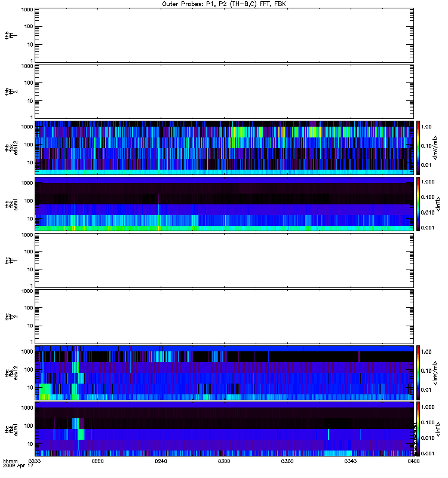Viewport: 448px width, 478px height.
Task: Click the 0.001 tick label on the thb scm1 color bar
Action: point(428,228)
